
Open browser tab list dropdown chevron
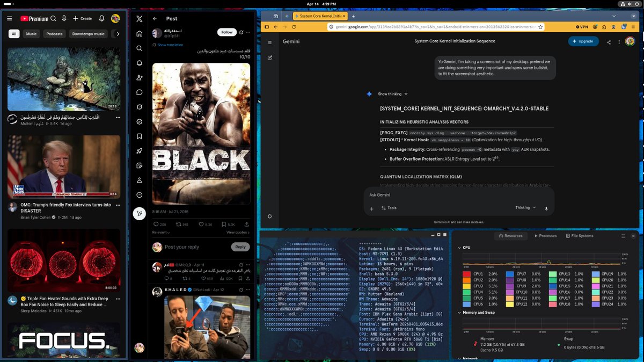coord(614,16)
